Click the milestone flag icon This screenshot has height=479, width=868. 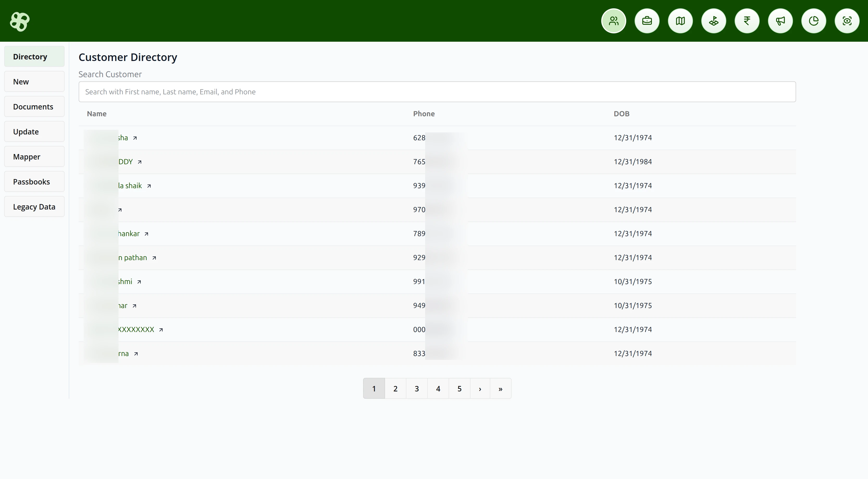(x=713, y=21)
